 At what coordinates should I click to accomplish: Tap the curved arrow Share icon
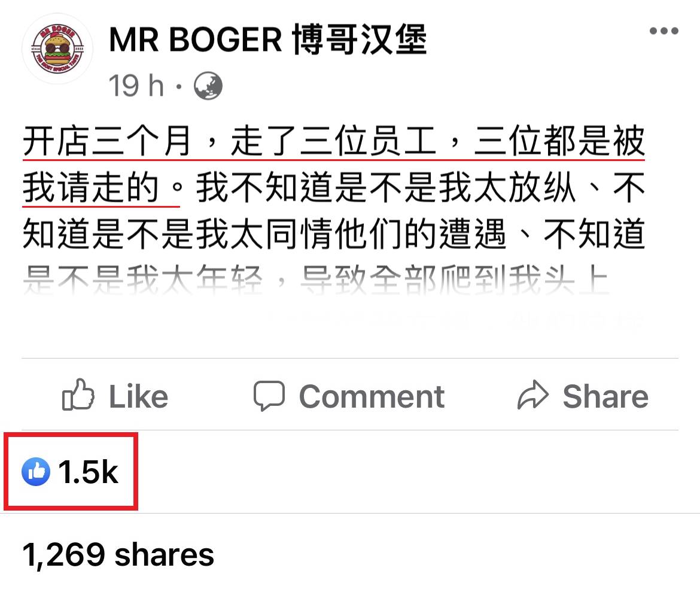532,395
